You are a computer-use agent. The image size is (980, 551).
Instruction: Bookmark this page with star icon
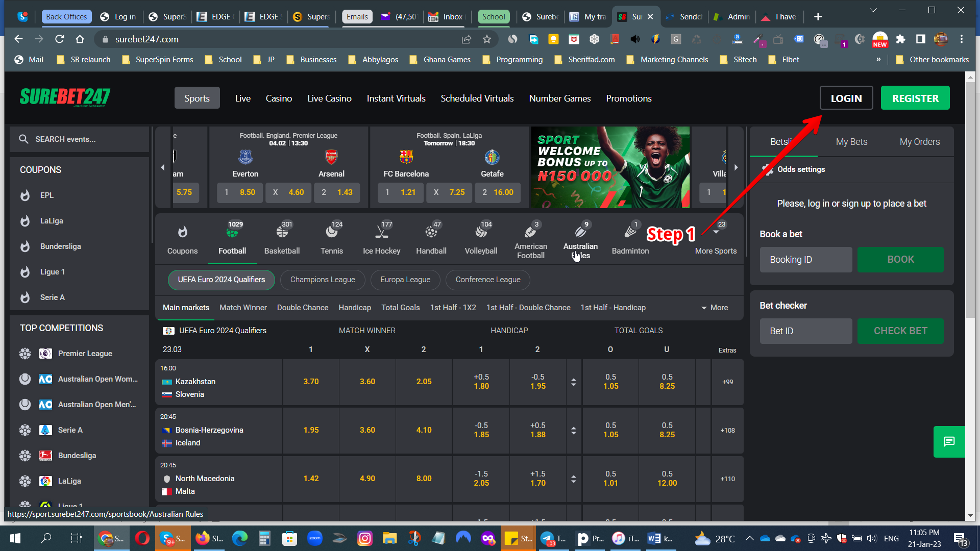(487, 39)
